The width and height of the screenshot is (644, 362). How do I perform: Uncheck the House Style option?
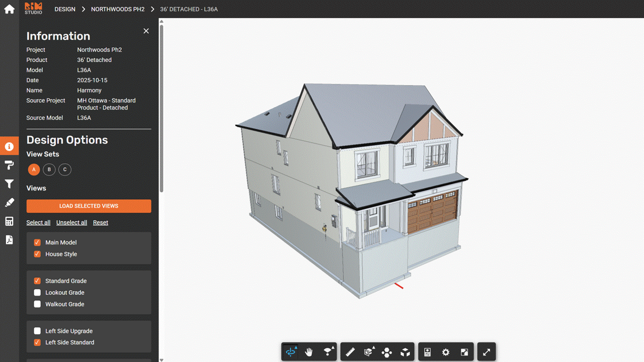[37, 254]
